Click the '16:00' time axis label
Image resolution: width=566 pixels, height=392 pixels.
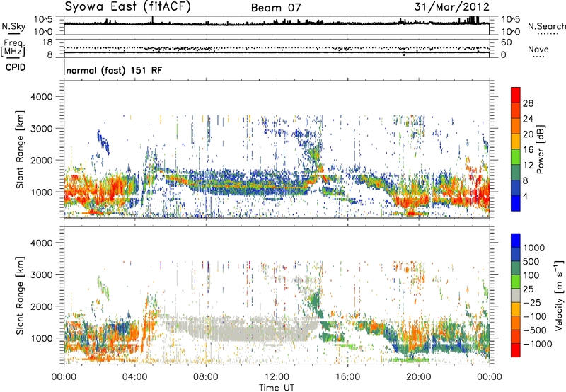347,377
